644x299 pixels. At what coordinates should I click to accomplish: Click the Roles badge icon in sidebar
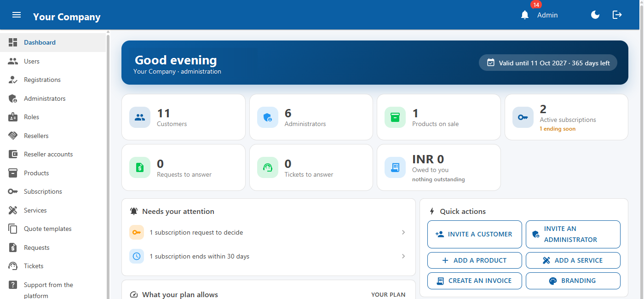(x=13, y=117)
